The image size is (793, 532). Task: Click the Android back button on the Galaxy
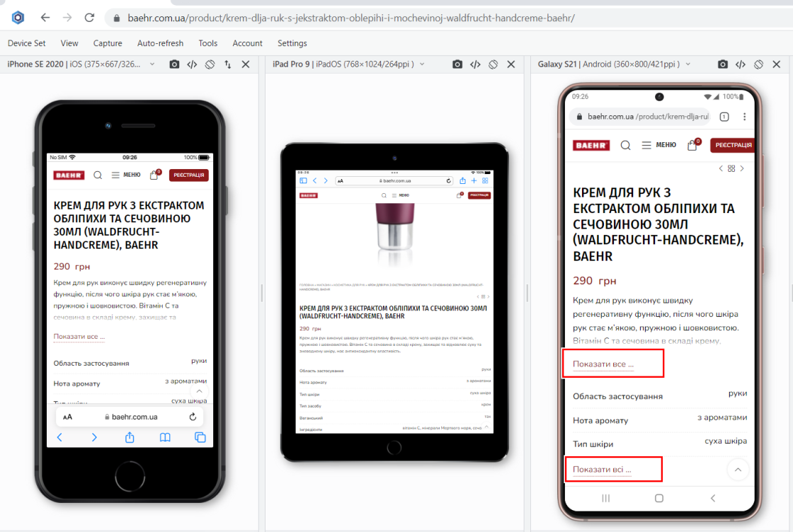coord(712,498)
